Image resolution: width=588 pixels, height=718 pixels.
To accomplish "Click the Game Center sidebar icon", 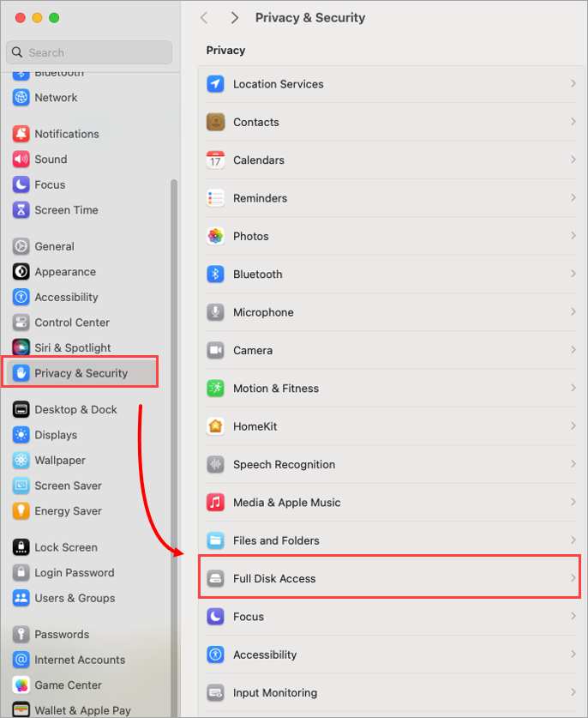I will pyautogui.click(x=21, y=685).
